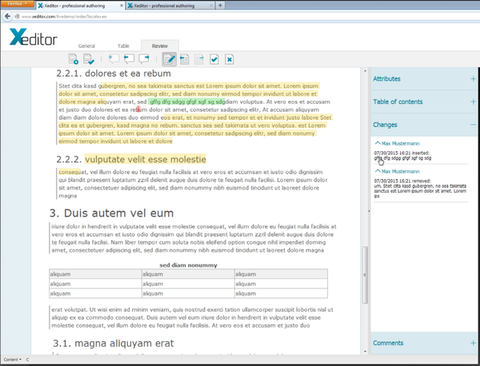The image size is (480, 366).
Task: Expand the Attributes panel
Action: click(473, 79)
